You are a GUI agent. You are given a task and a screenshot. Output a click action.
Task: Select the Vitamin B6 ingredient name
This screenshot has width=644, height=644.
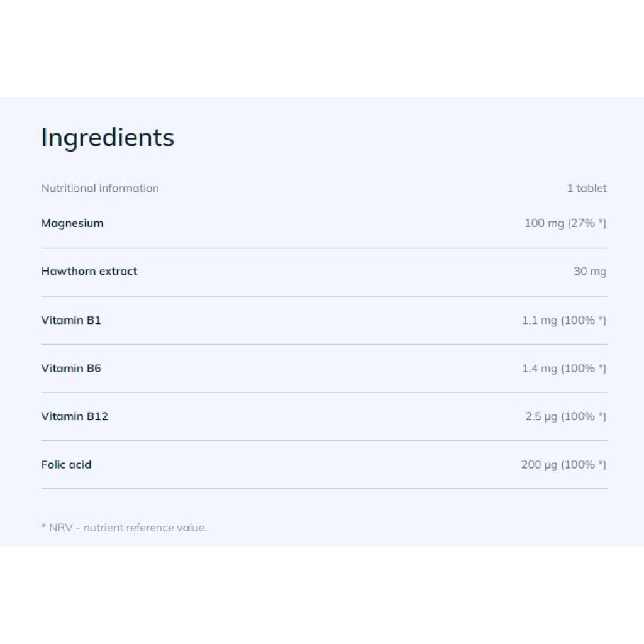(x=71, y=369)
